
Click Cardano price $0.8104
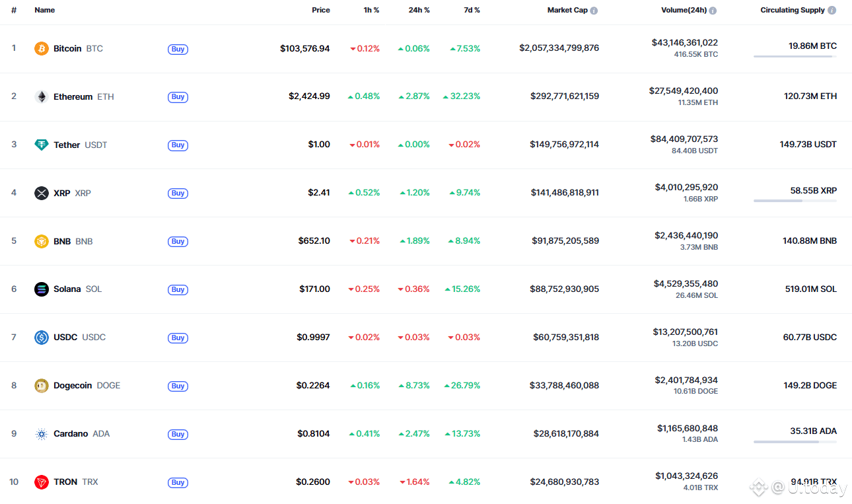(x=314, y=434)
